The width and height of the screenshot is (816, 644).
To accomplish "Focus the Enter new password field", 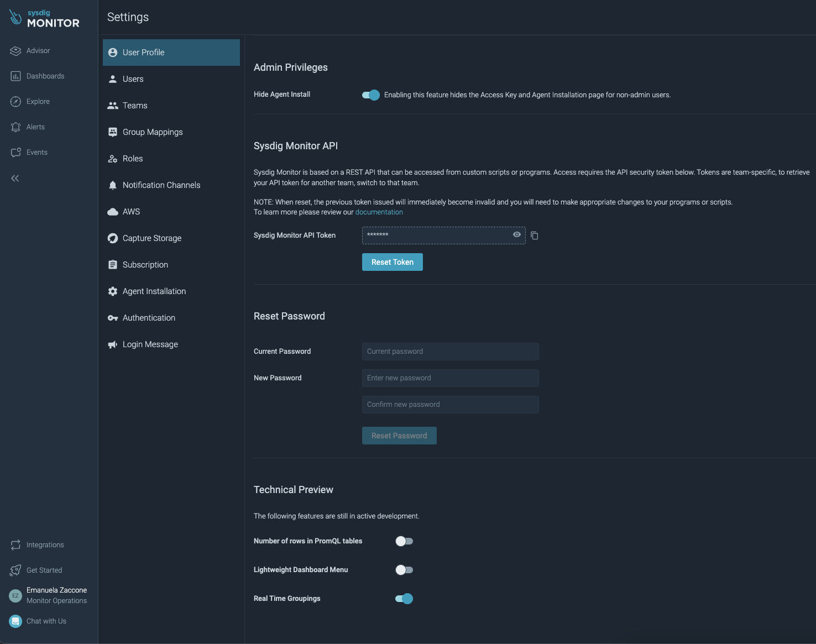I will point(451,378).
